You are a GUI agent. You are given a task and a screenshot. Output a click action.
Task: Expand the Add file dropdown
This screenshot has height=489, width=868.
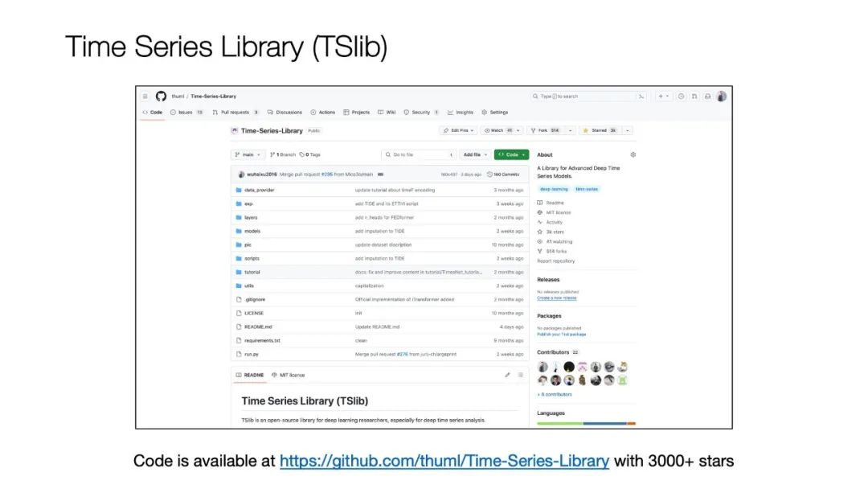click(x=474, y=154)
